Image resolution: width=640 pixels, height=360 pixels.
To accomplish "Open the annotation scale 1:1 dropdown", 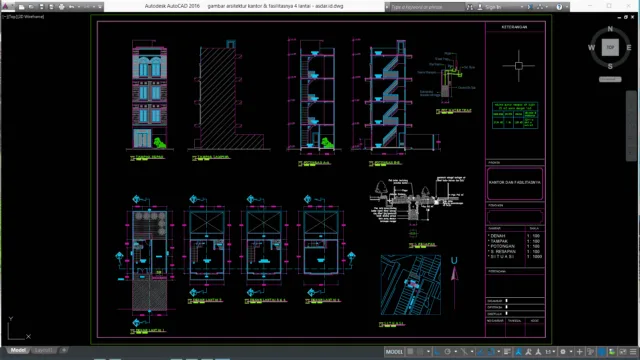I will tap(550, 351).
